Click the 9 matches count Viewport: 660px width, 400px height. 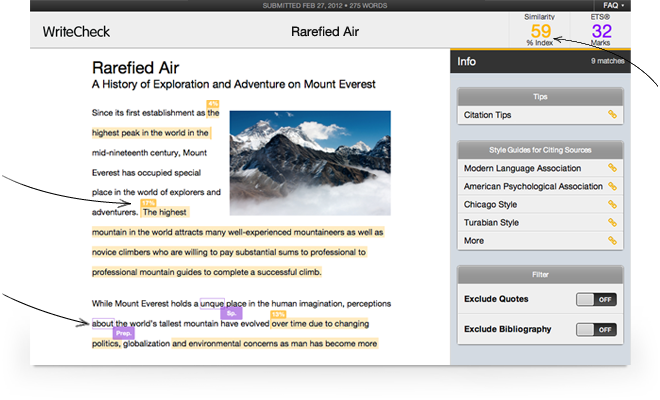click(x=607, y=61)
